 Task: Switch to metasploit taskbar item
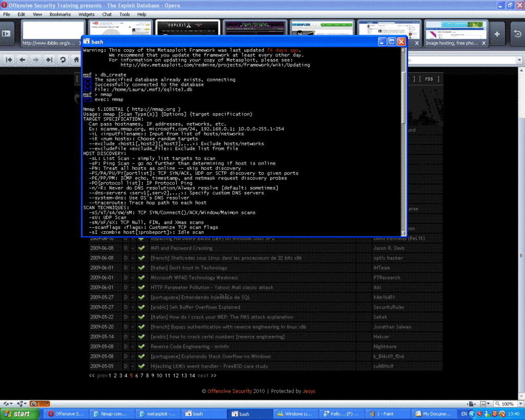click(x=158, y=414)
